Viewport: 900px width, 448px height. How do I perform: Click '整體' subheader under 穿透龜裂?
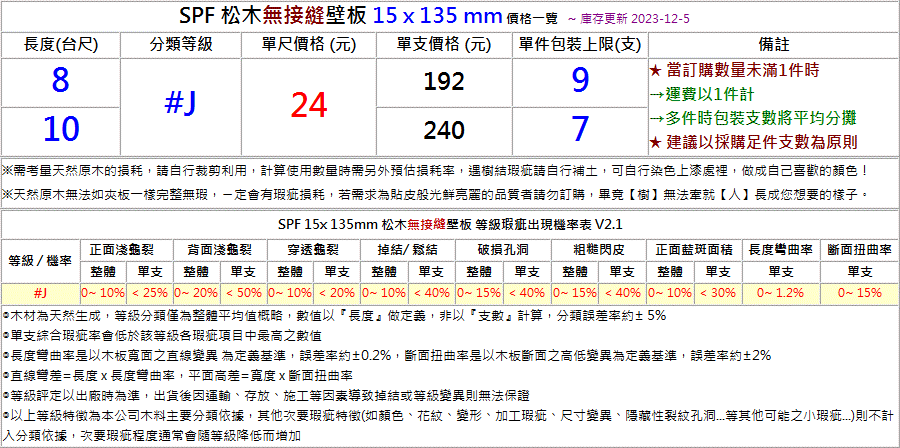[289, 271]
